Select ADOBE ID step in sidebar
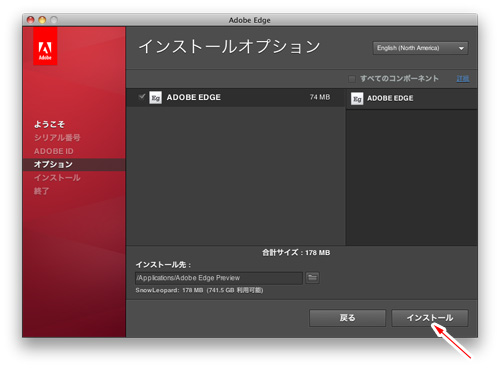This screenshot has width=500, height=368. tap(54, 151)
